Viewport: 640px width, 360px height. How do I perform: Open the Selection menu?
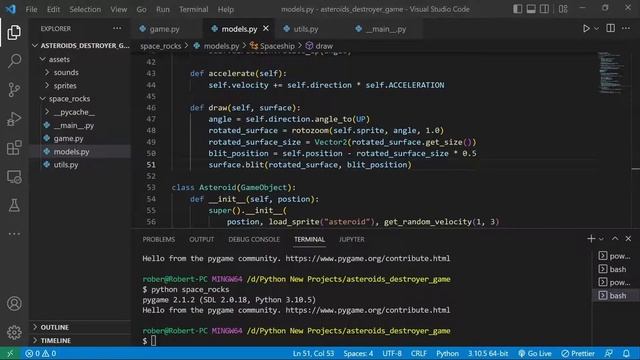pos(85,9)
